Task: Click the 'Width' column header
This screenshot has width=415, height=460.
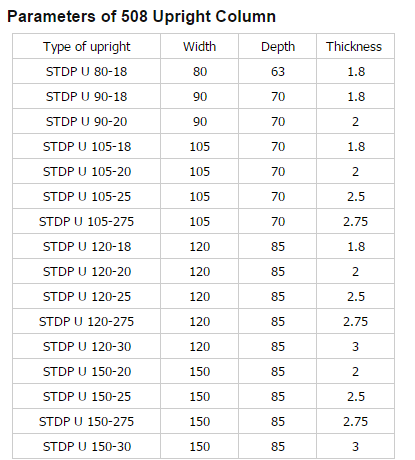Action: click(x=199, y=46)
